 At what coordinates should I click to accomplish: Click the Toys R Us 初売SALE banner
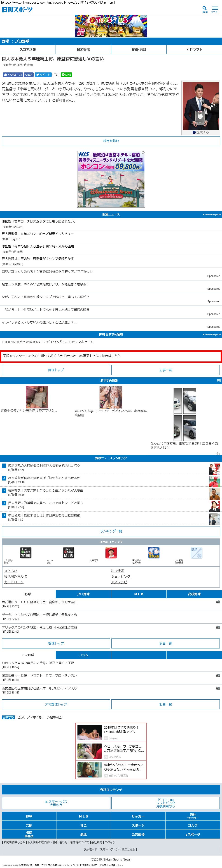pyautogui.click(x=111, y=26)
